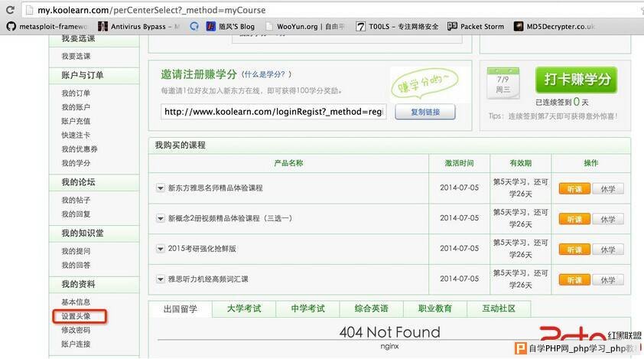Open 我的订单 in the sidebar
The image size is (644, 359).
click(76, 93)
